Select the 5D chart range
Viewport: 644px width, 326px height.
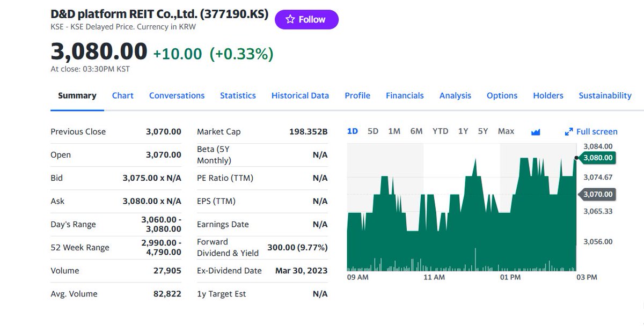point(373,131)
